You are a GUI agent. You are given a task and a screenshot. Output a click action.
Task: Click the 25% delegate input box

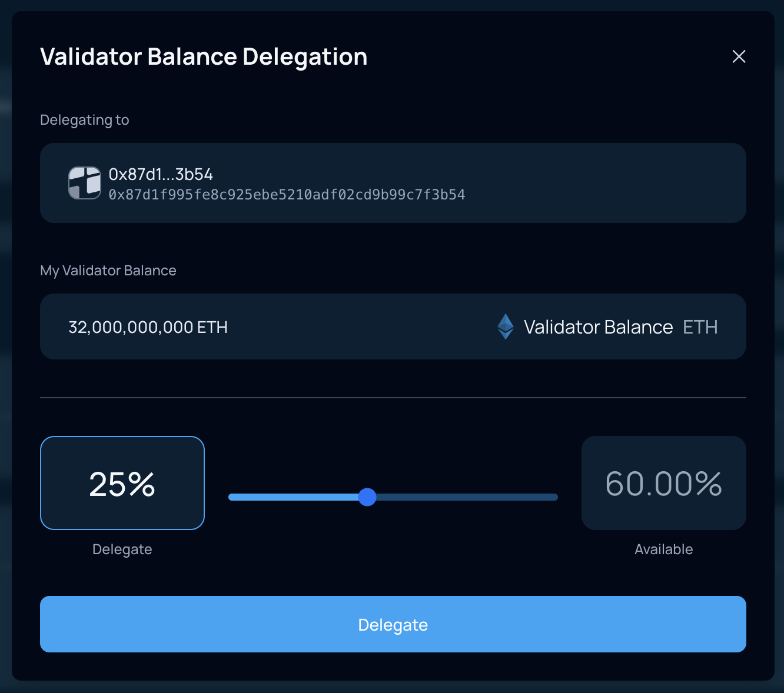(x=122, y=483)
